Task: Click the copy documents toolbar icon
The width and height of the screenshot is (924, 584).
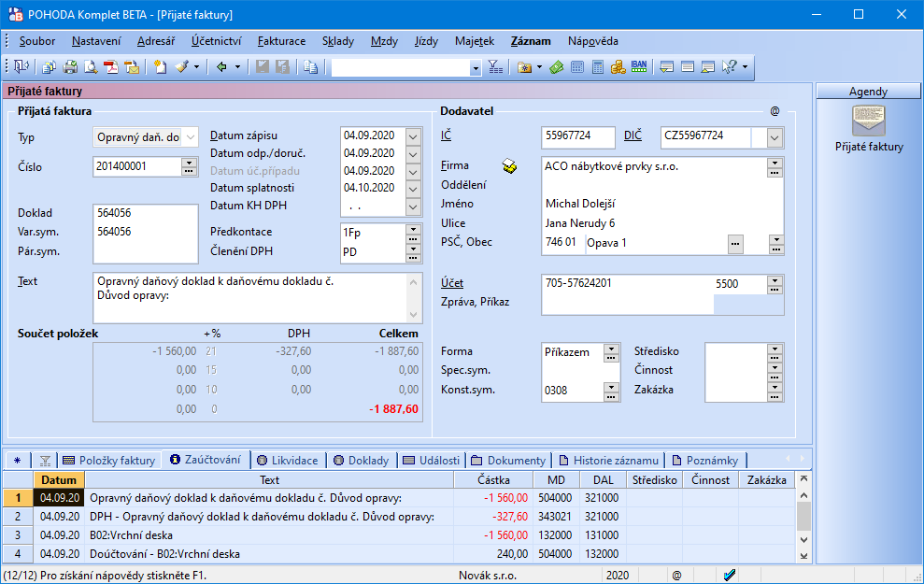Action: [x=310, y=67]
